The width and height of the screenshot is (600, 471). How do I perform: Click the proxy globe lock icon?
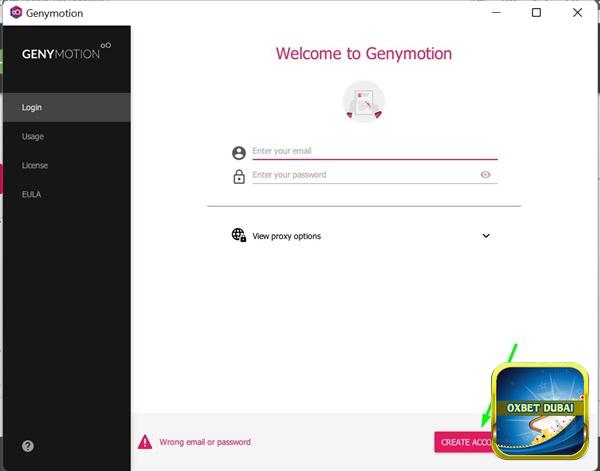coord(239,235)
